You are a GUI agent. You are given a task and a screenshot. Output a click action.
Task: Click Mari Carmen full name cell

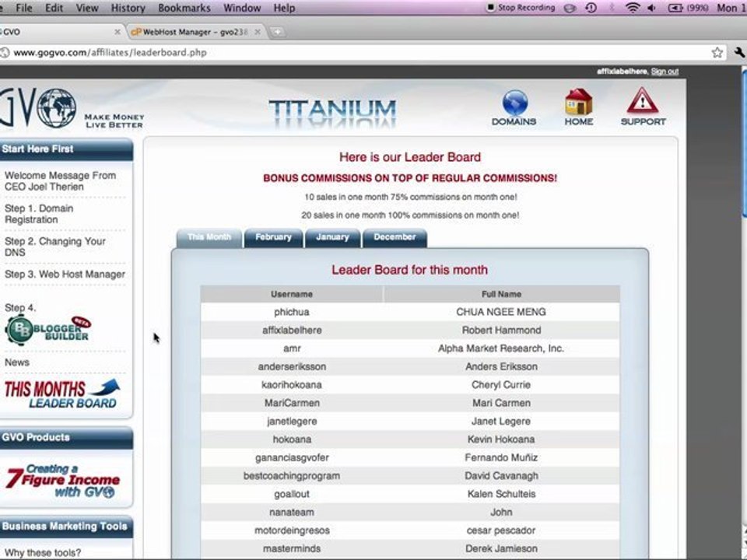(x=501, y=403)
